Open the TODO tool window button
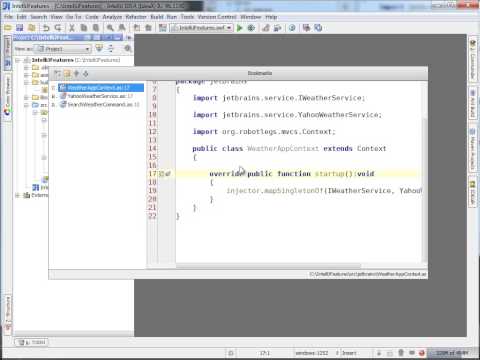The image size is (480, 360). [32, 342]
